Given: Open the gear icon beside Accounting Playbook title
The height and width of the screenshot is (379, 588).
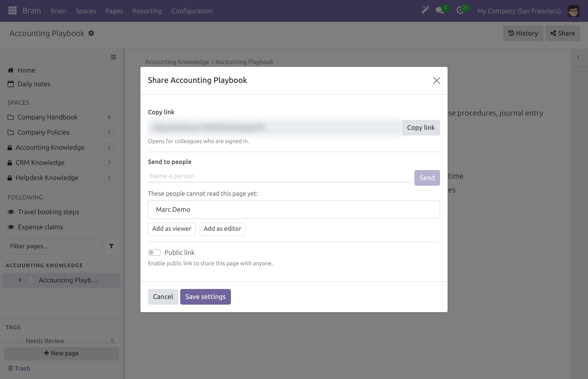Looking at the screenshot, I should pyautogui.click(x=91, y=33).
